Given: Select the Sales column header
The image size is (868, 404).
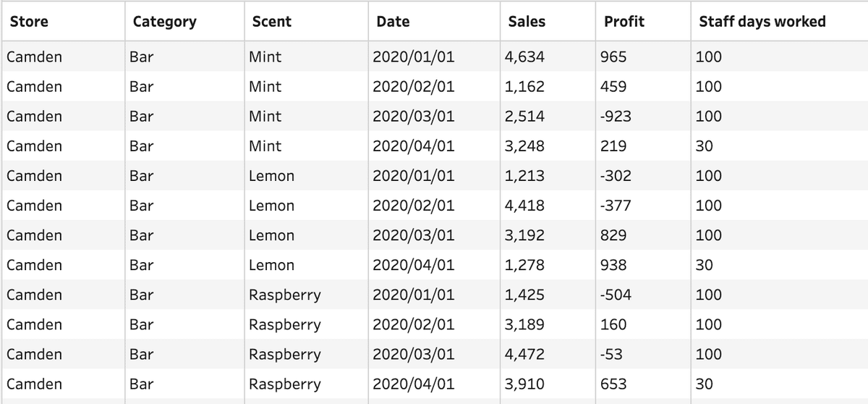Looking at the screenshot, I should (x=527, y=22).
